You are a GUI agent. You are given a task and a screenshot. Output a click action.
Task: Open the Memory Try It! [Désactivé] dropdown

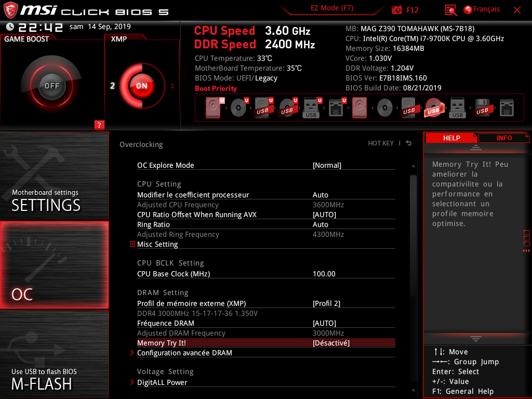tap(331, 343)
